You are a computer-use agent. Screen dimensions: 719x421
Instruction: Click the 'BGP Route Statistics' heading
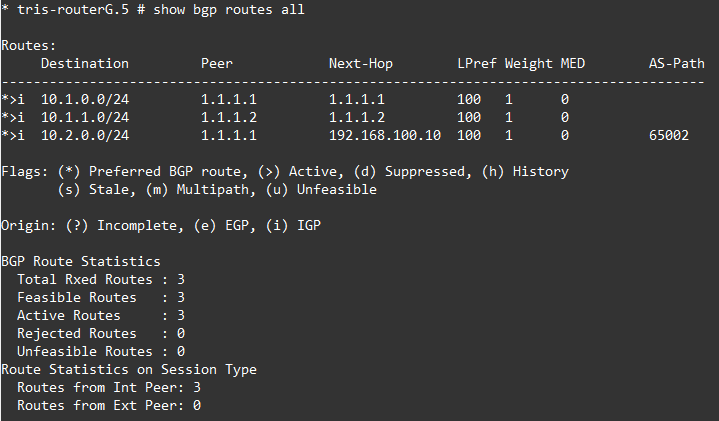tap(81, 262)
